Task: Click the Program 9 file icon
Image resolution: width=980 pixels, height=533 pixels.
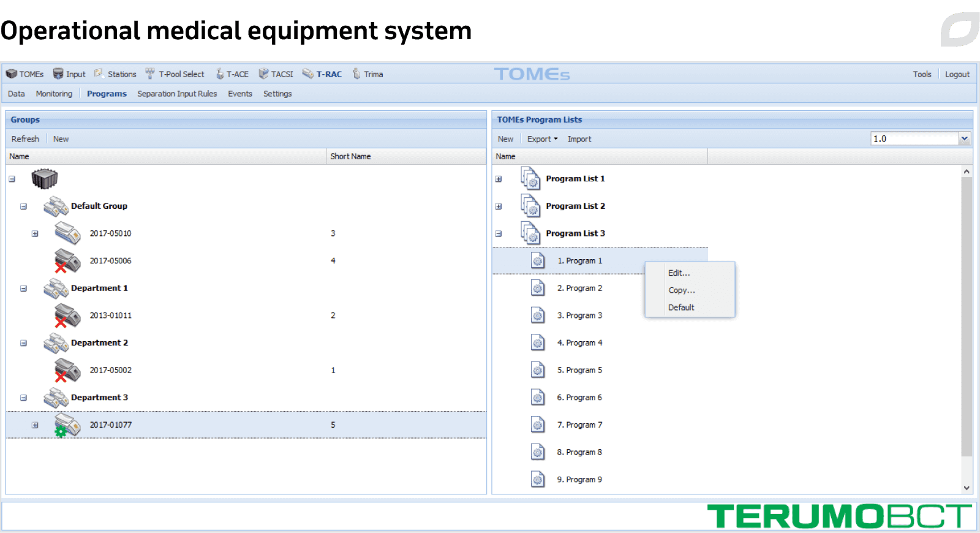Action: 538,479
